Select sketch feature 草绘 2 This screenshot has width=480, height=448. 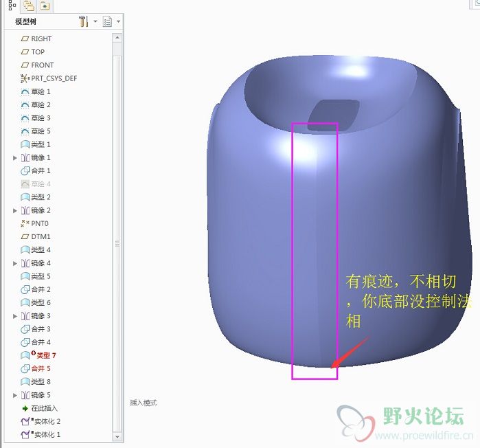pos(36,104)
